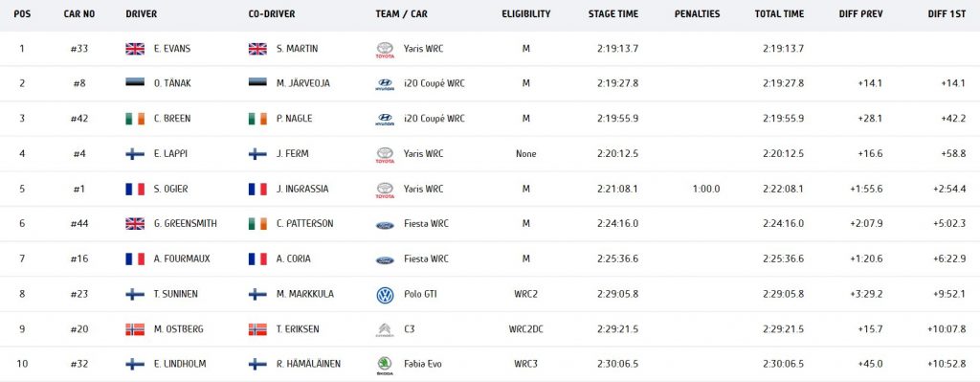Click the British flag beside E. Evans

(x=135, y=49)
